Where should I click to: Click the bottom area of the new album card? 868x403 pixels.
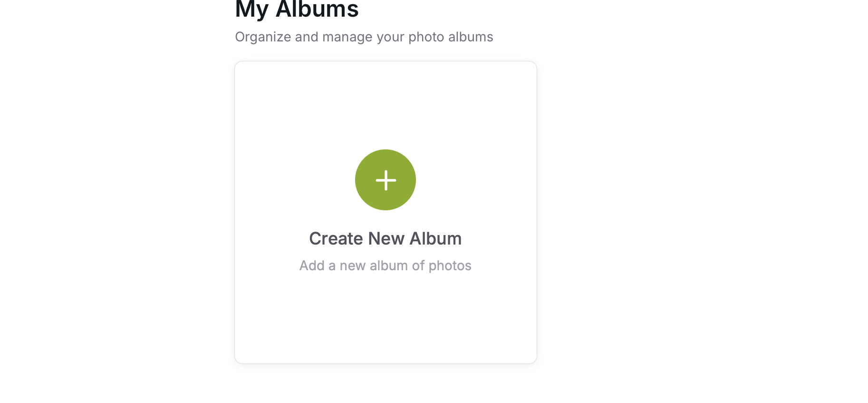pyautogui.click(x=386, y=333)
